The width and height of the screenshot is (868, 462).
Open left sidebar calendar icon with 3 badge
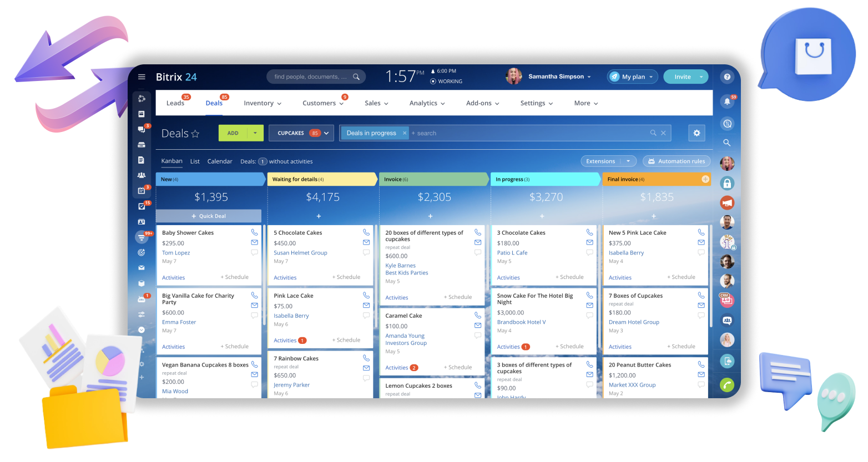tap(142, 190)
